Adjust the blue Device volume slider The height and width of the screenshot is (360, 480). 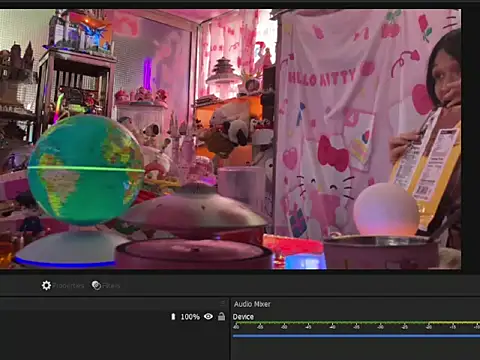(x=356, y=336)
